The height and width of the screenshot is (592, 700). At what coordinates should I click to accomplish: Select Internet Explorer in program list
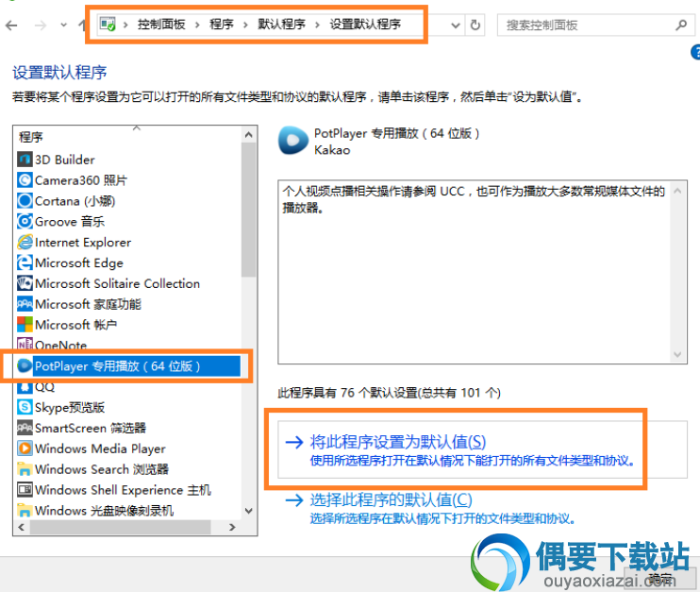(83, 242)
